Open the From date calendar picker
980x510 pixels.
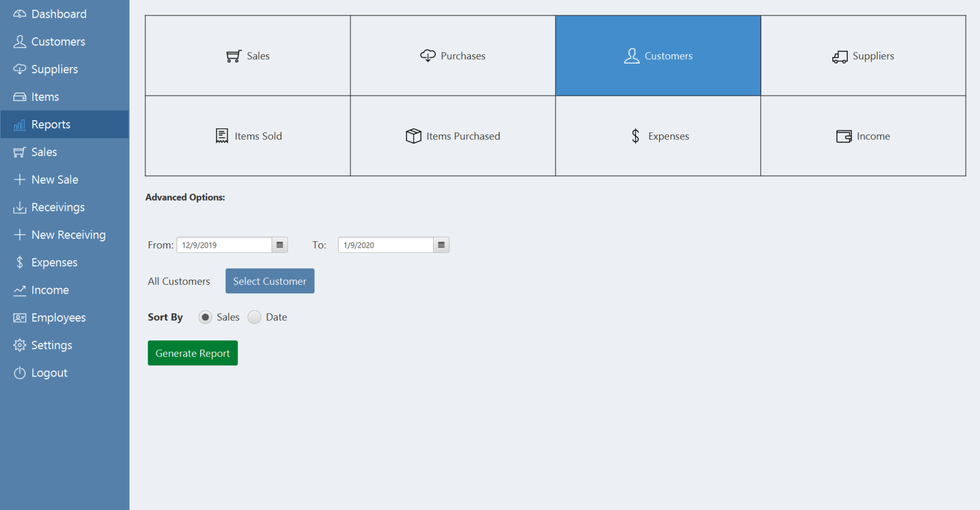[x=280, y=245]
